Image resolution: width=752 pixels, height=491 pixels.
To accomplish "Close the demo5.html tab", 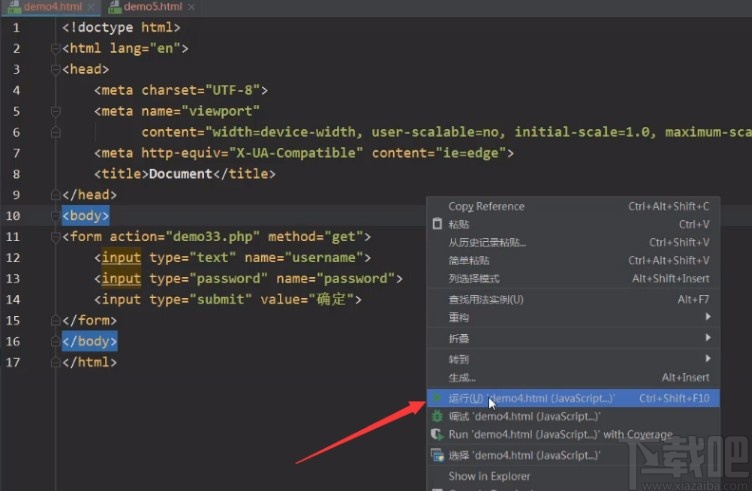I will [x=191, y=7].
